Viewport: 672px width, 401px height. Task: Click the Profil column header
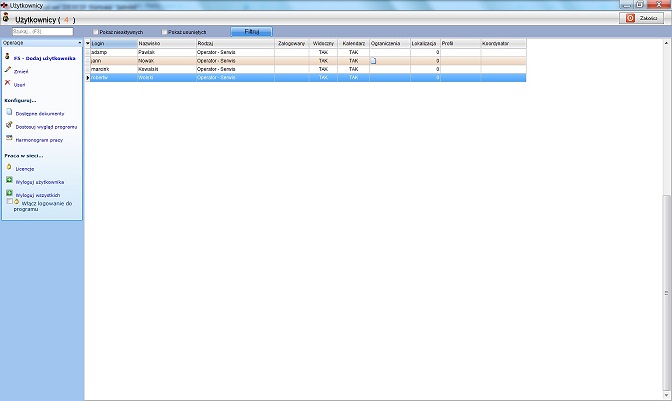461,43
